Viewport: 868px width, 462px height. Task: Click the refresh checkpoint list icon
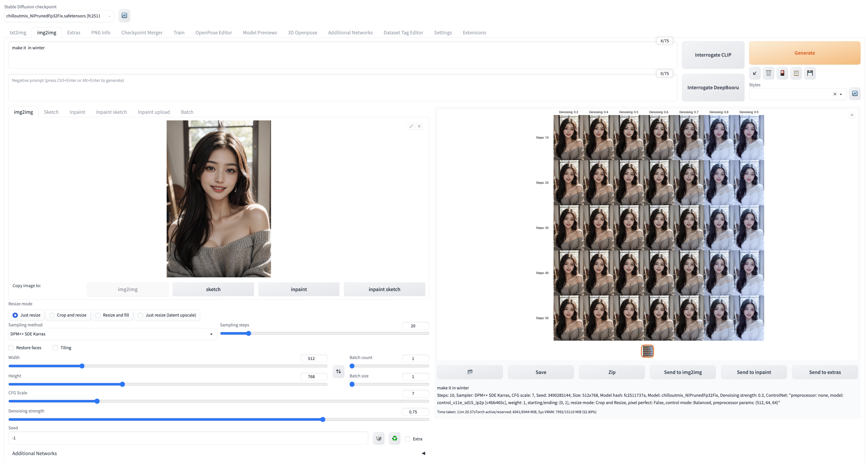pyautogui.click(x=124, y=15)
